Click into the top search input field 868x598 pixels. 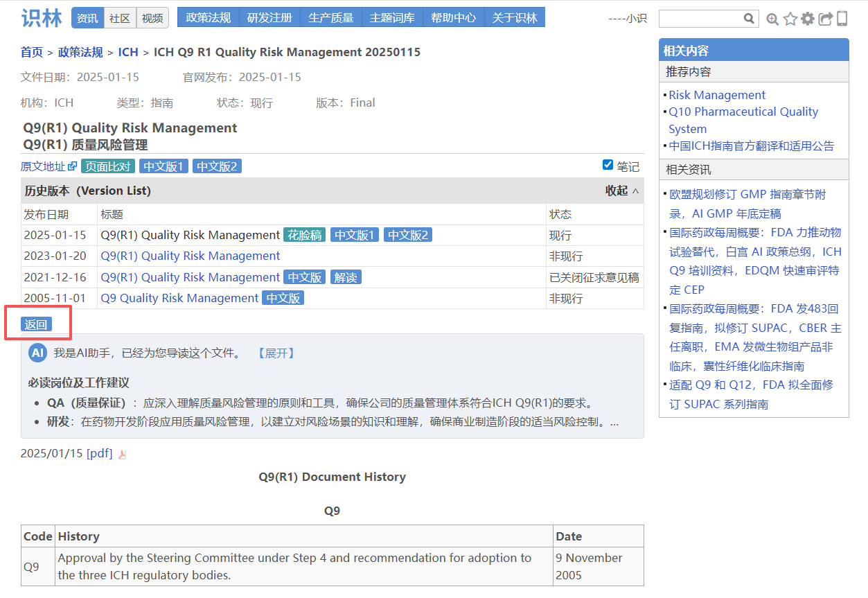tap(700, 19)
